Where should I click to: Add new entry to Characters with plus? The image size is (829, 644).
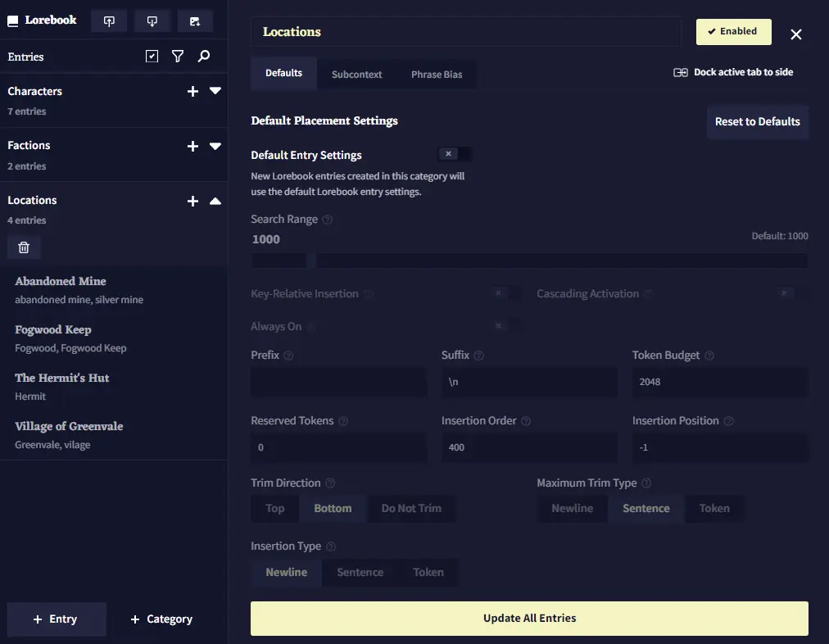[x=193, y=92]
